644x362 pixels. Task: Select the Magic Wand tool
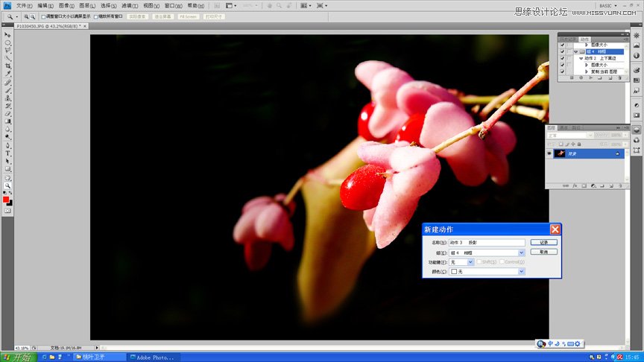point(7,58)
